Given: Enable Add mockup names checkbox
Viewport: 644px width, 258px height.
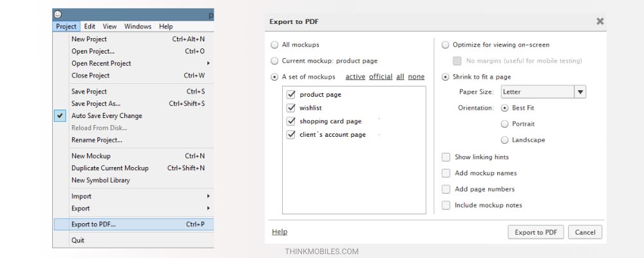Looking at the screenshot, I should pos(446,174).
